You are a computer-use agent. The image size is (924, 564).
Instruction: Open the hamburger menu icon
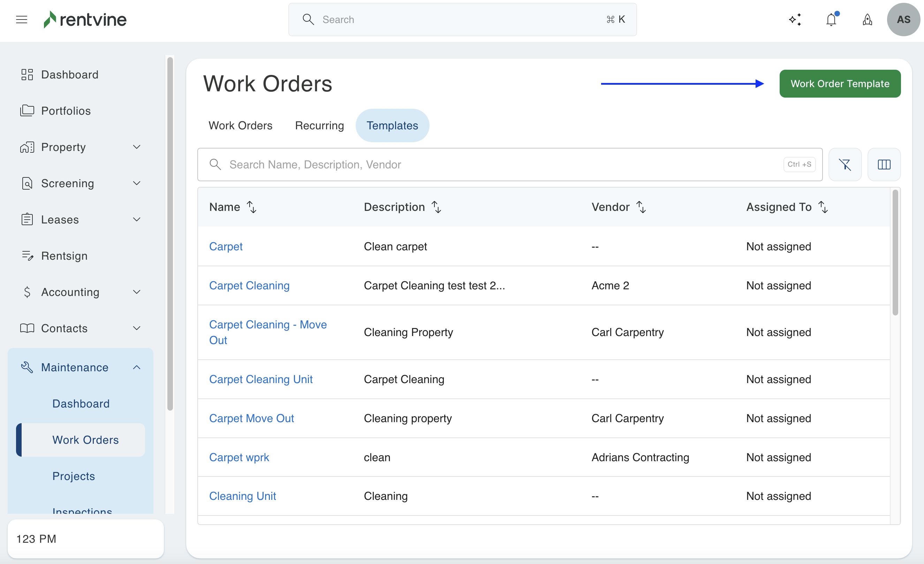click(22, 20)
